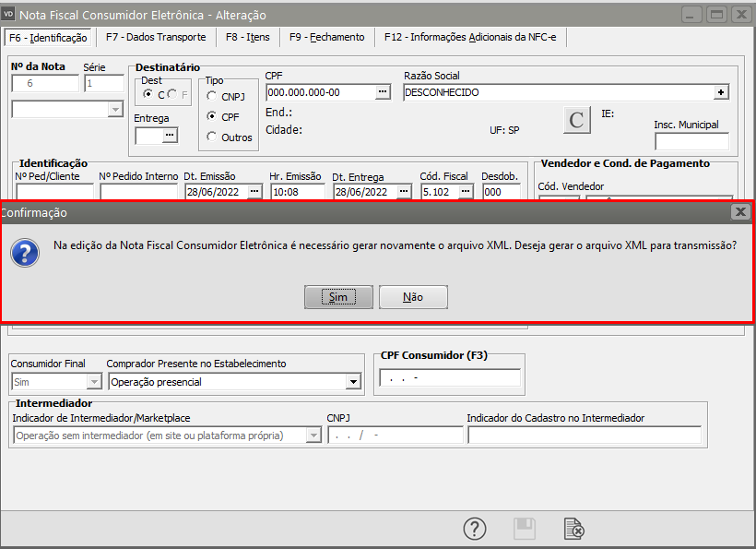Open the F9 - Fechamento tab

click(x=326, y=37)
